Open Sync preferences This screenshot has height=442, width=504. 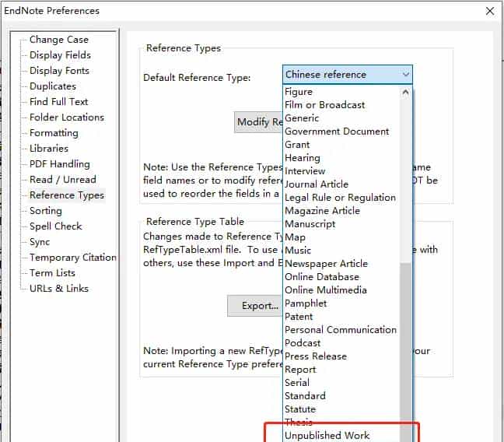40,242
